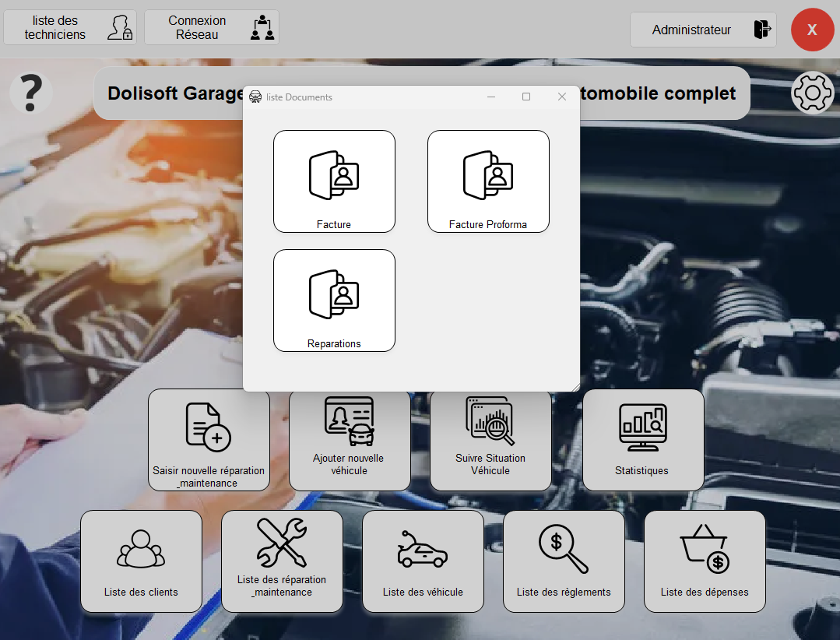This screenshot has width=840, height=640.
Task: Maximize the liste Documents window
Action: [526, 96]
